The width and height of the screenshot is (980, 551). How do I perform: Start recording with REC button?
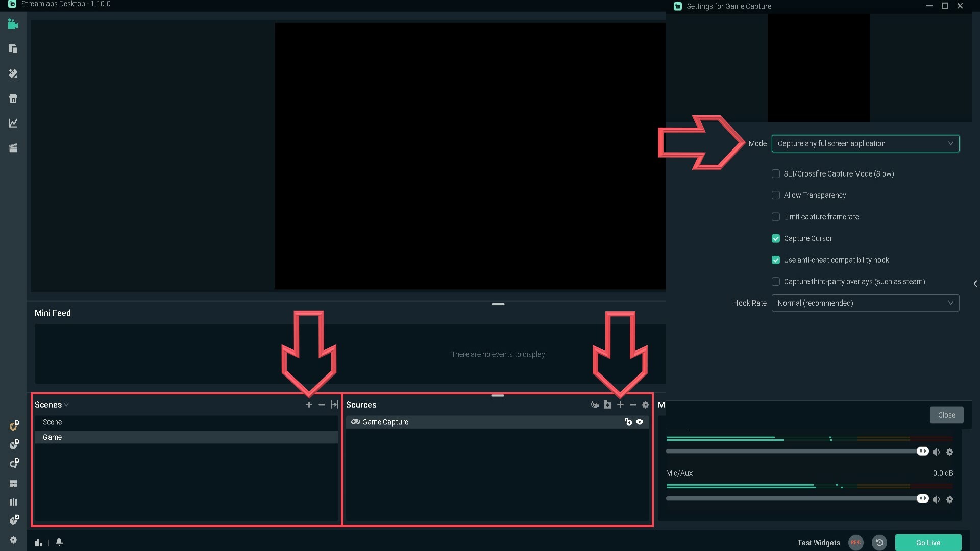coord(855,542)
